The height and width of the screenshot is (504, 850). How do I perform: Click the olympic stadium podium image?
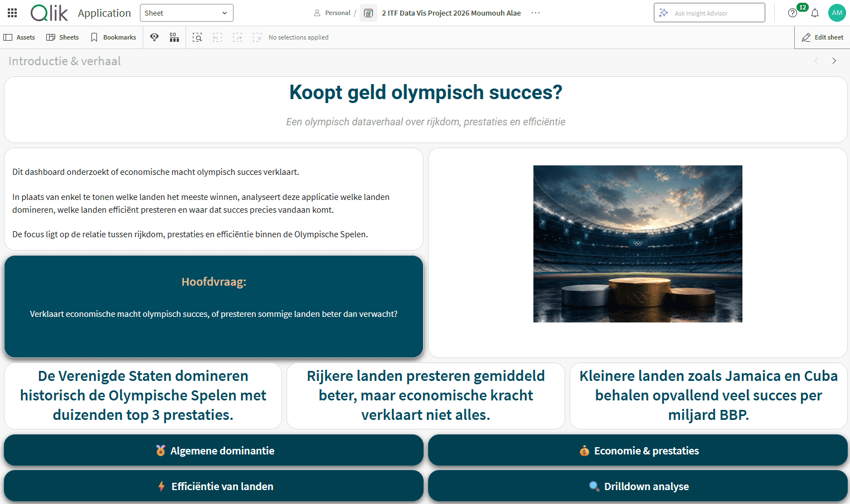click(x=638, y=244)
